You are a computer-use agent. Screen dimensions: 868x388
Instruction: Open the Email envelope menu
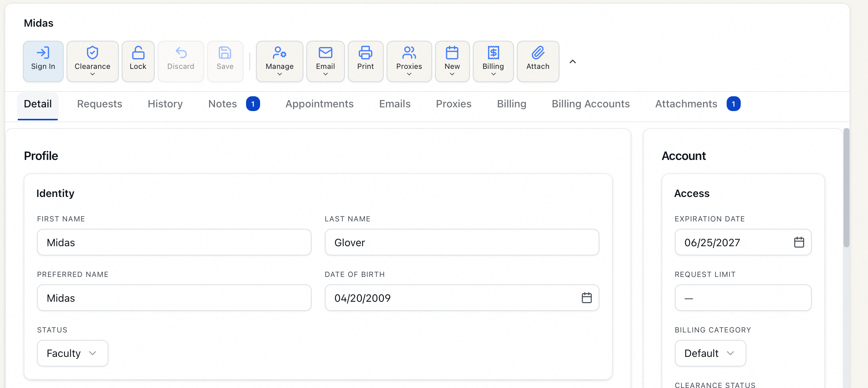(326, 61)
